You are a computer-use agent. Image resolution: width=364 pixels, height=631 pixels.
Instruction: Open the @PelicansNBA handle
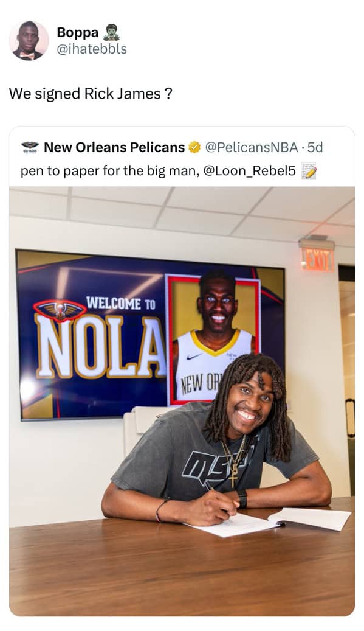click(252, 147)
